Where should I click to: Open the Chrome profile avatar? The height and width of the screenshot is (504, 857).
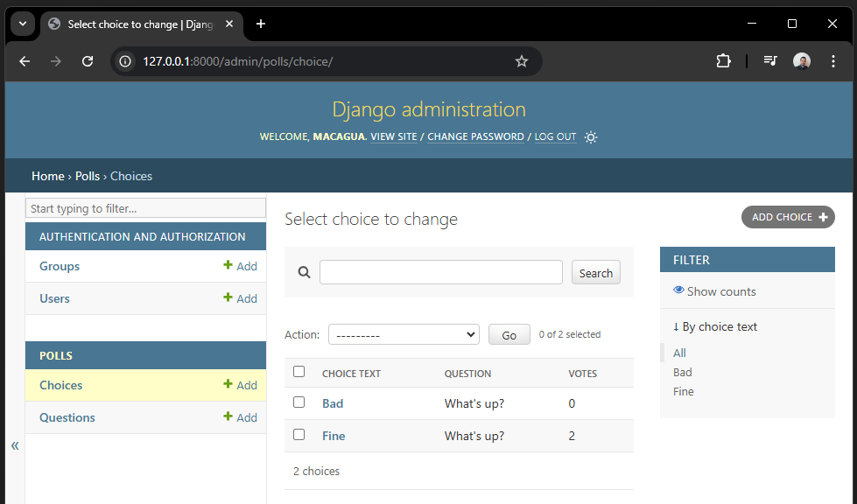click(801, 61)
